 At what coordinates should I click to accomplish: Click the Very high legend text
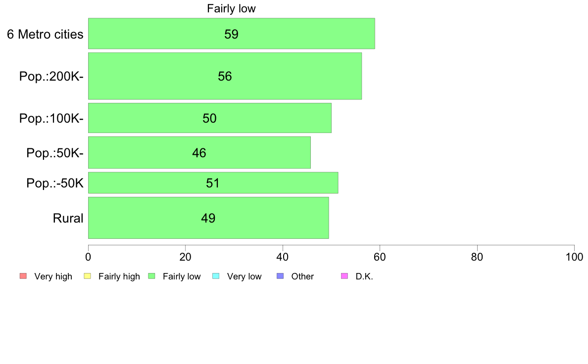click(53, 276)
